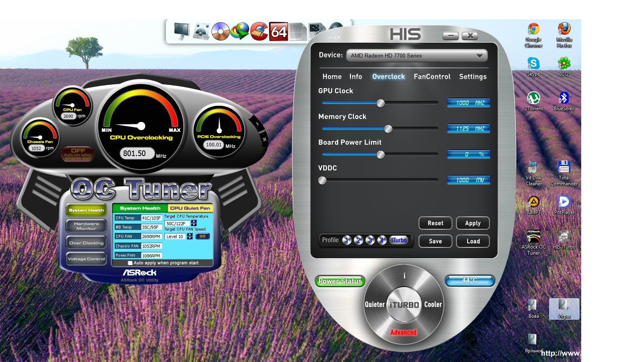644x362 pixels.
Task: Click the Target CPU Temperature 50C/122F field
Action: [x=177, y=223]
